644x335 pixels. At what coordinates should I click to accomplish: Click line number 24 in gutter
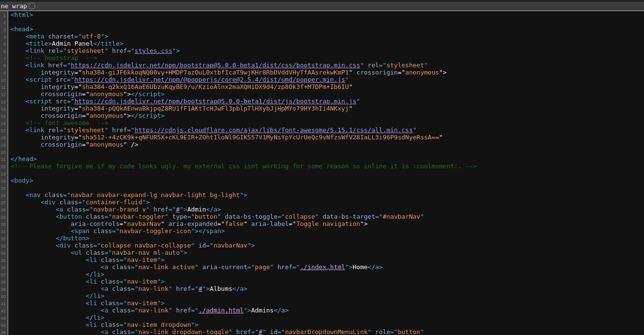coord(4,181)
